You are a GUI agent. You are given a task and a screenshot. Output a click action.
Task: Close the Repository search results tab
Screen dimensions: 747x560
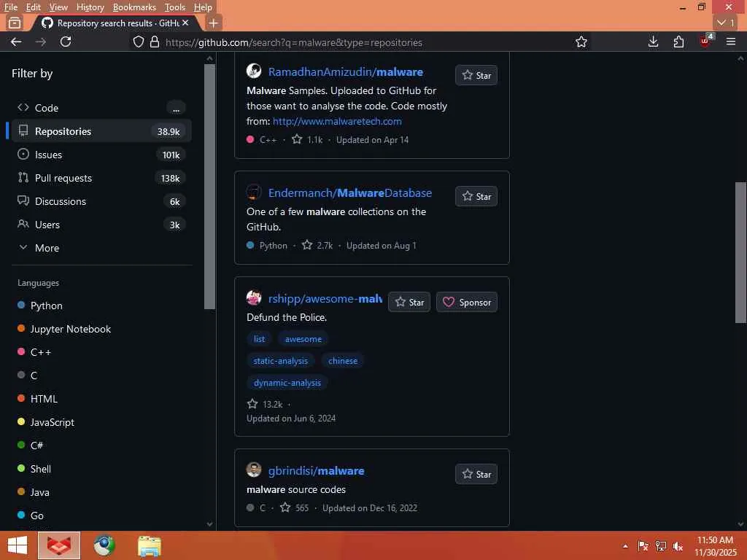pyautogui.click(x=185, y=23)
